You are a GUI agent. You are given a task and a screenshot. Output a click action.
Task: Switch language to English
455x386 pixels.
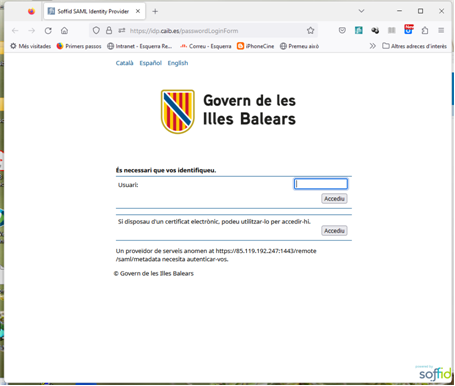pos(178,63)
